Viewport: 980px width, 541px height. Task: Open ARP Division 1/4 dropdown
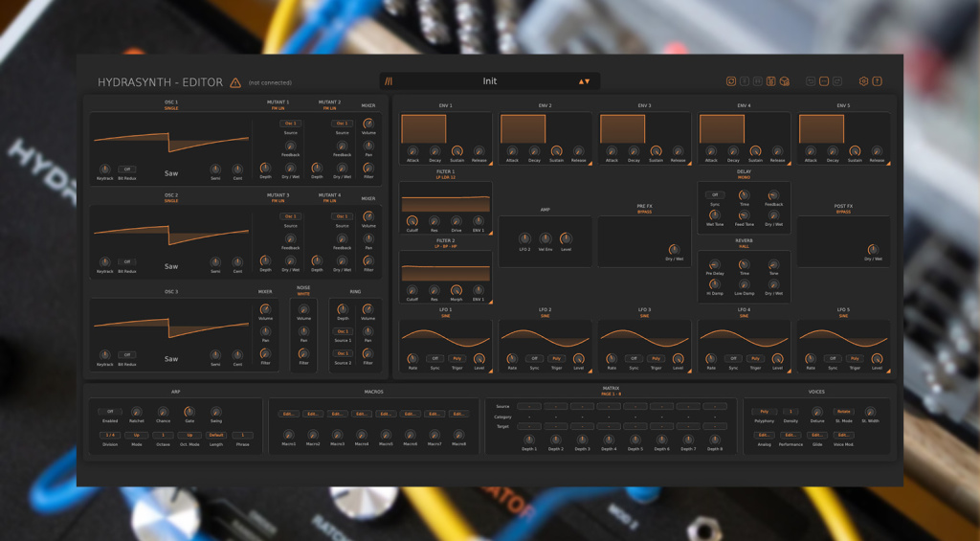point(110,436)
